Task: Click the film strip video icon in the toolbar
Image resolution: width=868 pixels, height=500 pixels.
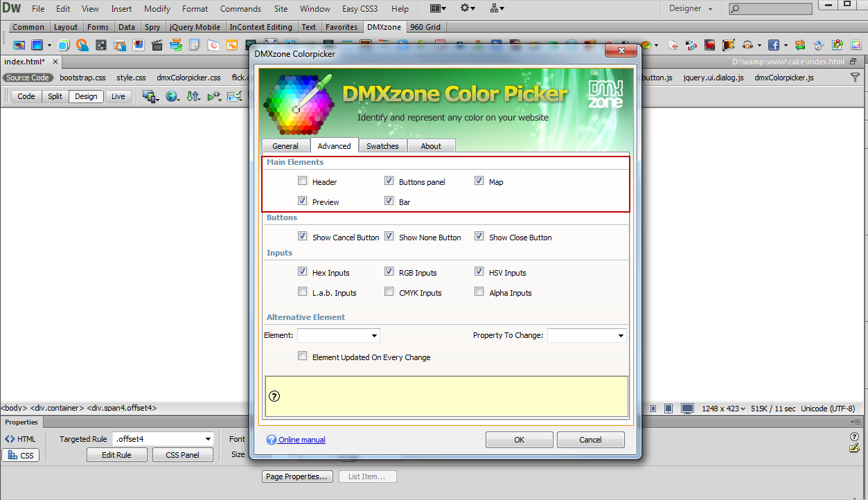Action: (x=710, y=45)
